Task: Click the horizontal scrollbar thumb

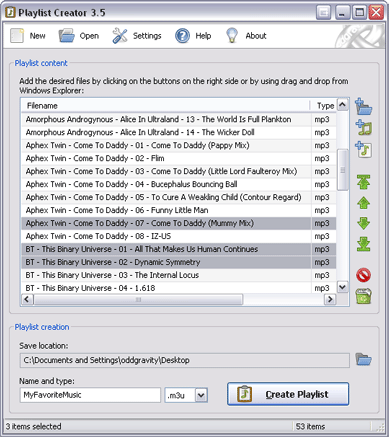Action: pyautogui.click(x=138, y=299)
